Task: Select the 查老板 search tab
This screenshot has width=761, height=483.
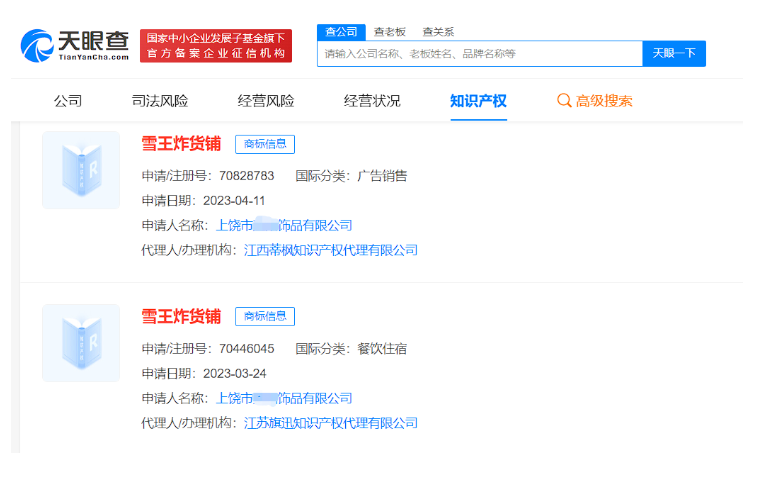Action: point(390,32)
